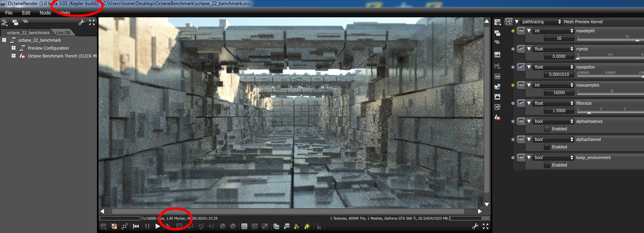Click the lifebuoy reset camera icon

pos(114,226)
